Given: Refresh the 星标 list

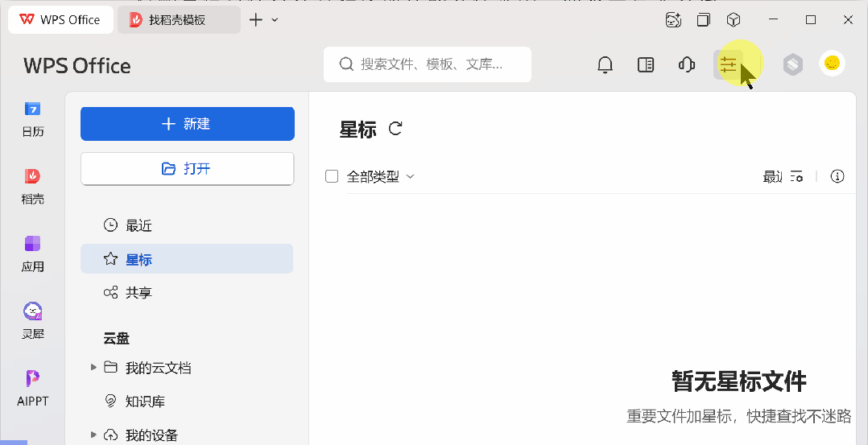Looking at the screenshot, I should [x=395, y=129].
